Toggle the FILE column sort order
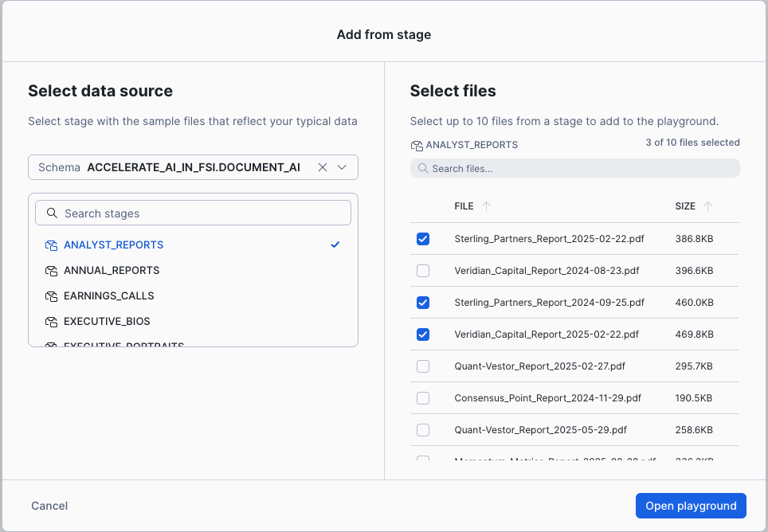The width and height of the screenshot is (768, 532). [x=464, y=205]
